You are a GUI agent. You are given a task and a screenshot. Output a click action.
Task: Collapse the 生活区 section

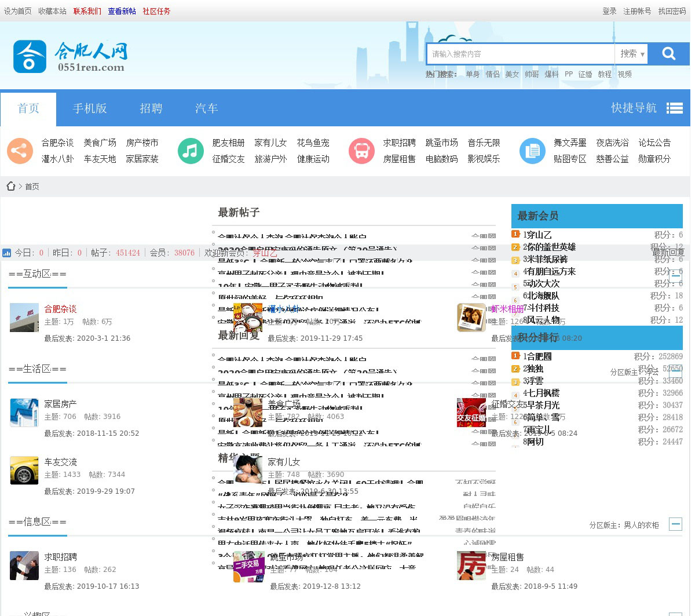[x=675, y=371]
